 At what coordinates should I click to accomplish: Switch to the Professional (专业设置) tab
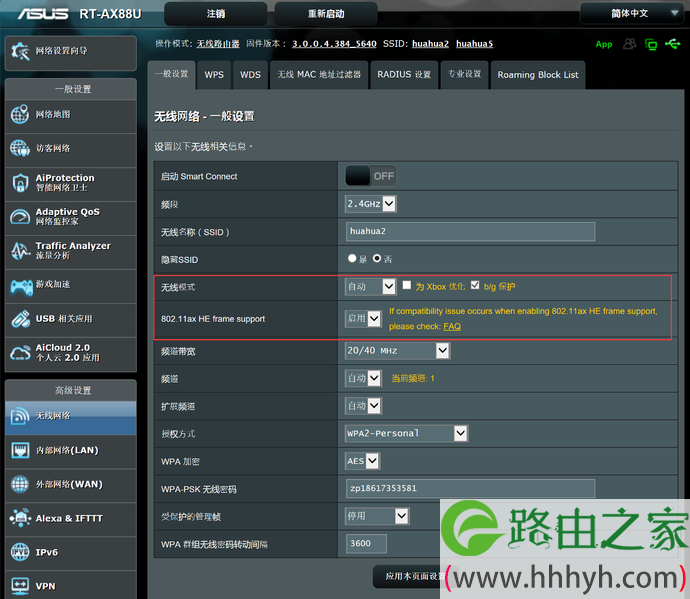click(464, 75)
